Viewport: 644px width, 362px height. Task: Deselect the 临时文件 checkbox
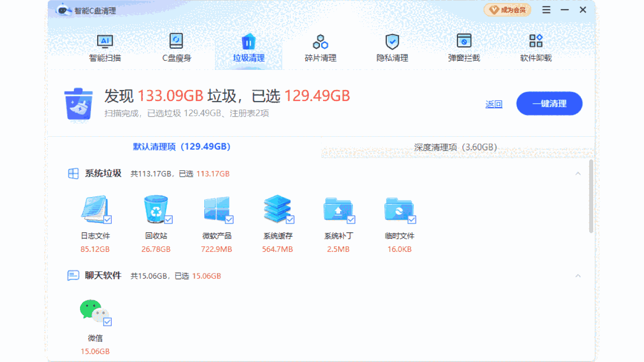tap(412, 220)
